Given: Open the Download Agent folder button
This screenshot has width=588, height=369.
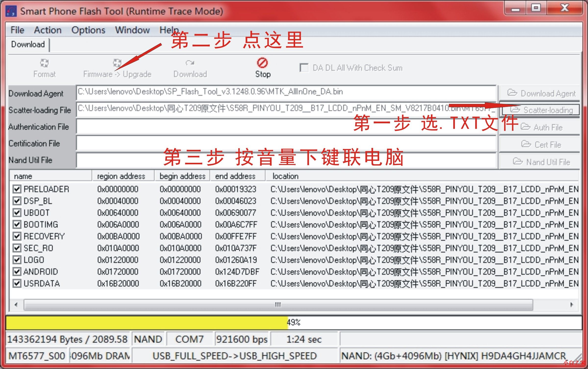Looking at the screenshot, I should 540,93.
